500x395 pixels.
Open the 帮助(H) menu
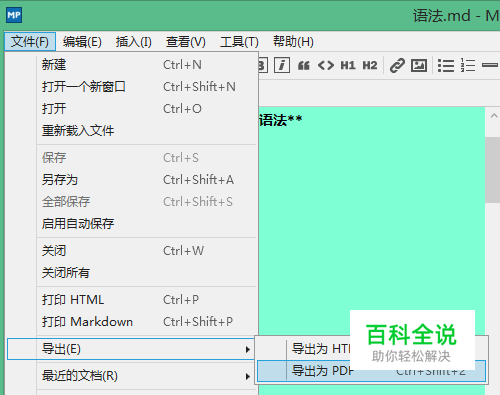click(x=293, y=42)
